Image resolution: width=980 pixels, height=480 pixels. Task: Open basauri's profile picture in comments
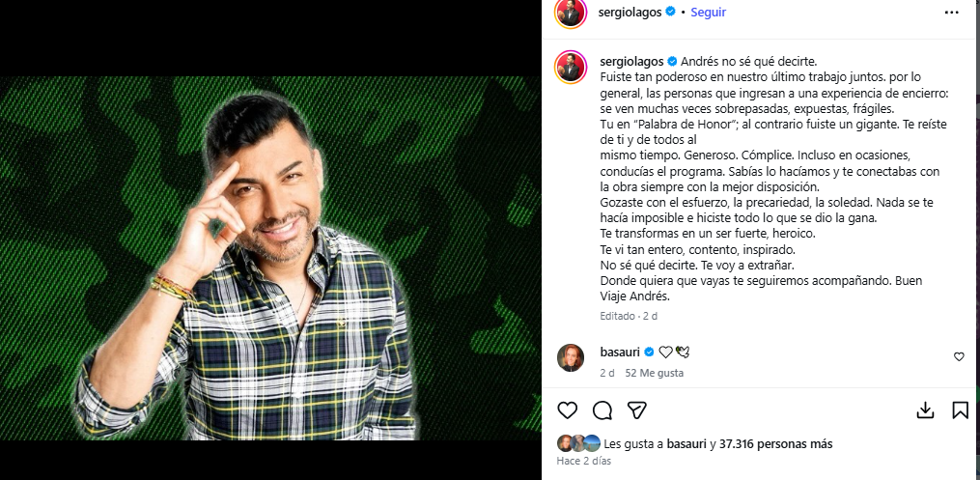click(x=570, y=357)
